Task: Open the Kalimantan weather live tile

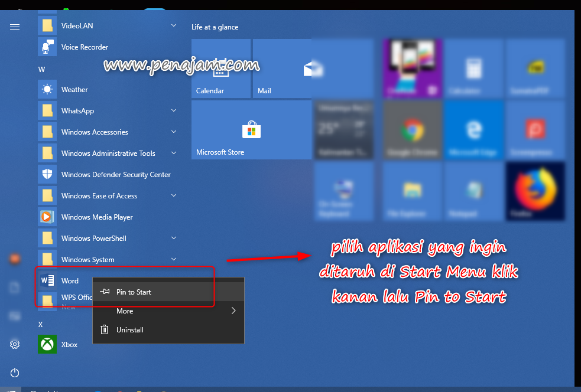Action: click(x=344, y=130)
